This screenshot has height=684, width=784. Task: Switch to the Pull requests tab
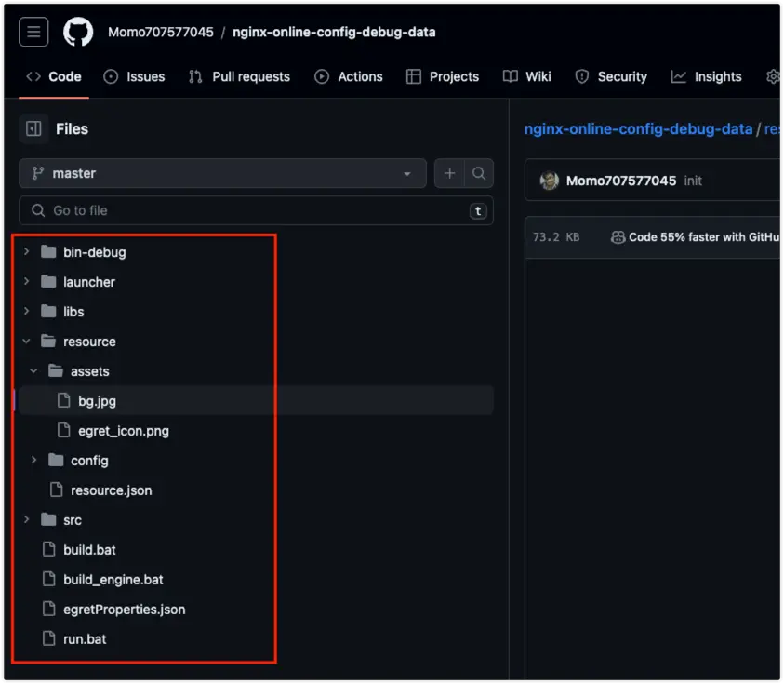coord(239,76)
